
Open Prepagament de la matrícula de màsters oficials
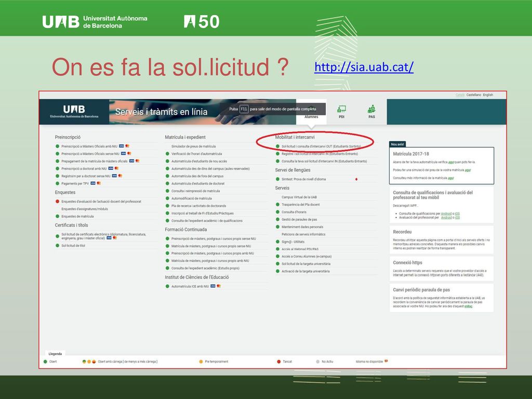tap(95, 161)
